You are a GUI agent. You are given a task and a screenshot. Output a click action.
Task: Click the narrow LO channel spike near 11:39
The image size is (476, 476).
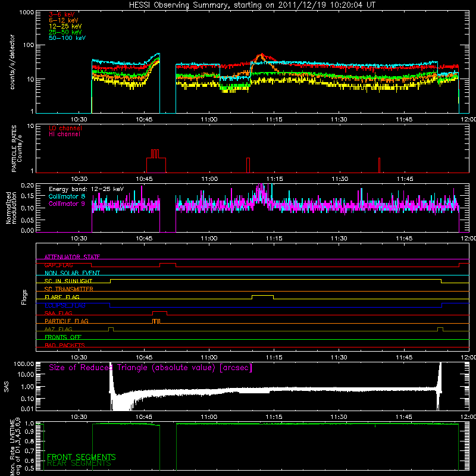(x=379, y=165)
